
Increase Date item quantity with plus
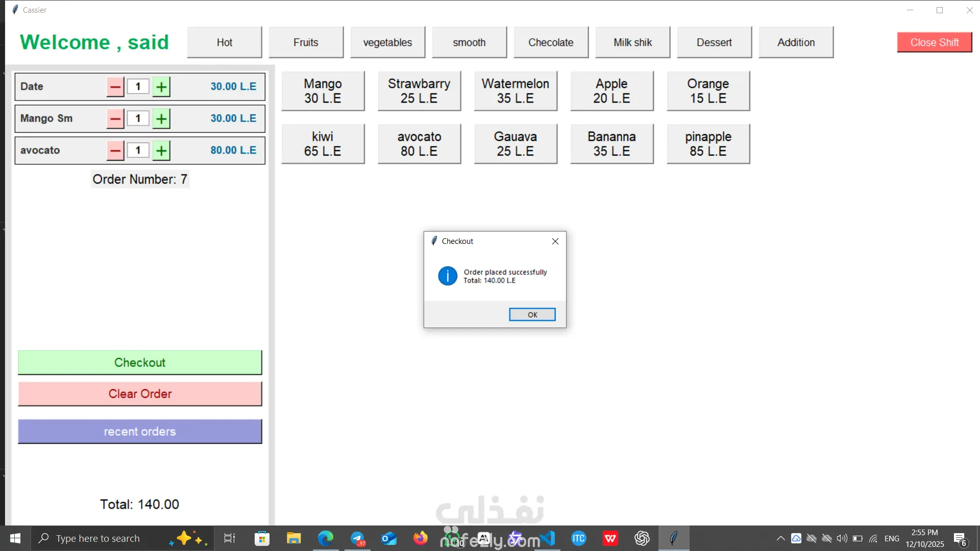pos(161,87)
